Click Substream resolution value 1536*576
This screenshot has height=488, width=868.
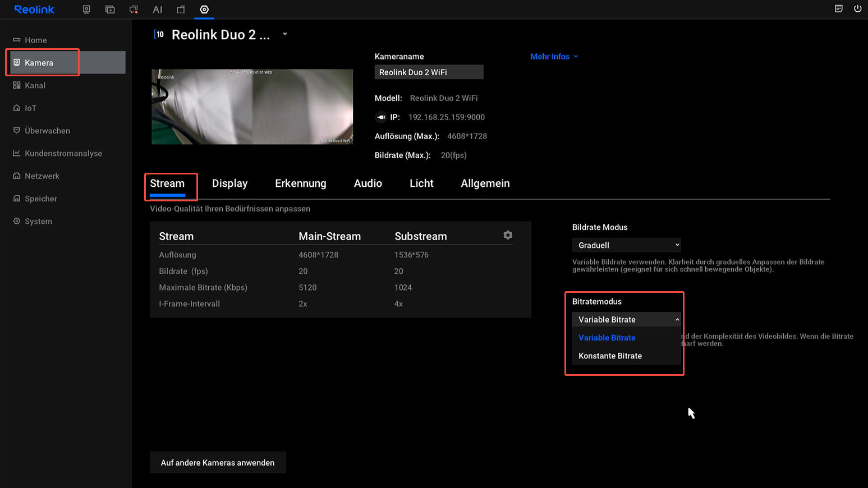(411, 255)
